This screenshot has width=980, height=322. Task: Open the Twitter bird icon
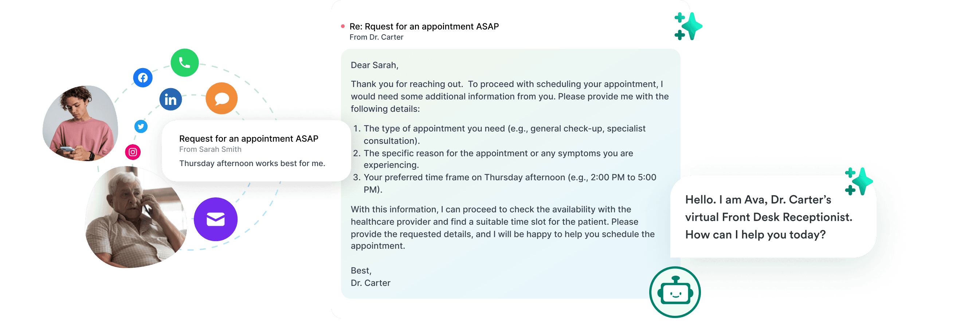click(x=141, y=126)
